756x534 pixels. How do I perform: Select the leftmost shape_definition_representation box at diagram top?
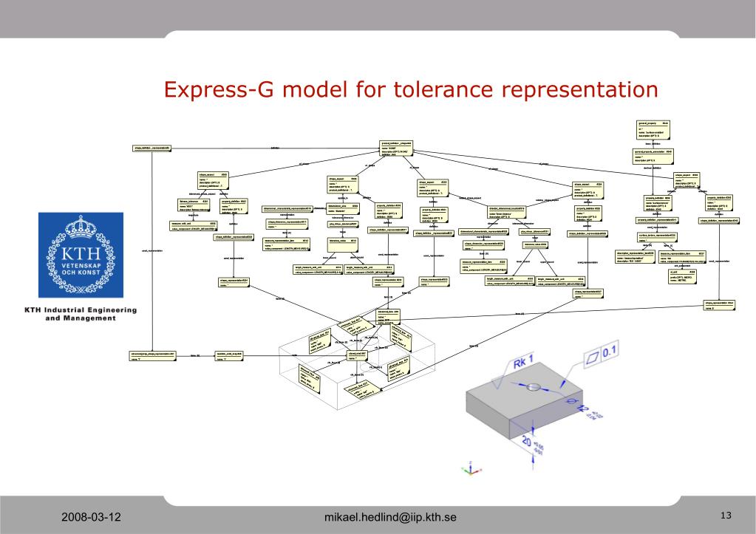pyautogui.click(x=152, y=148)
